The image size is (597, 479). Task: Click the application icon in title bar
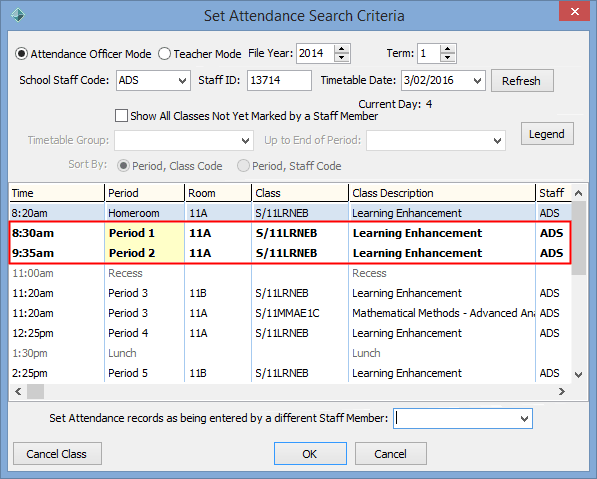tap(18, 15)
